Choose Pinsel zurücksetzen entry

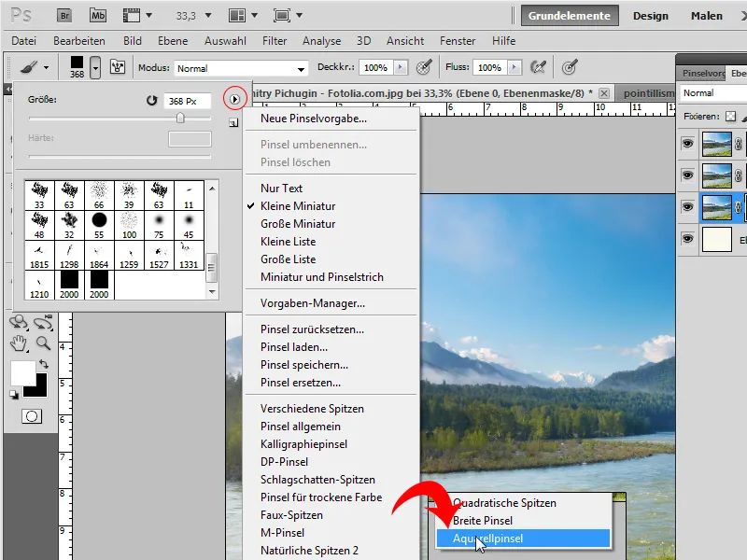point(312,329)
